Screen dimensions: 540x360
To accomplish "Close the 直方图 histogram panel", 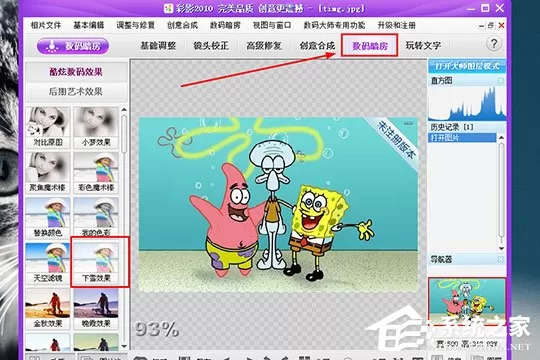I will click(x=500, y=81).
